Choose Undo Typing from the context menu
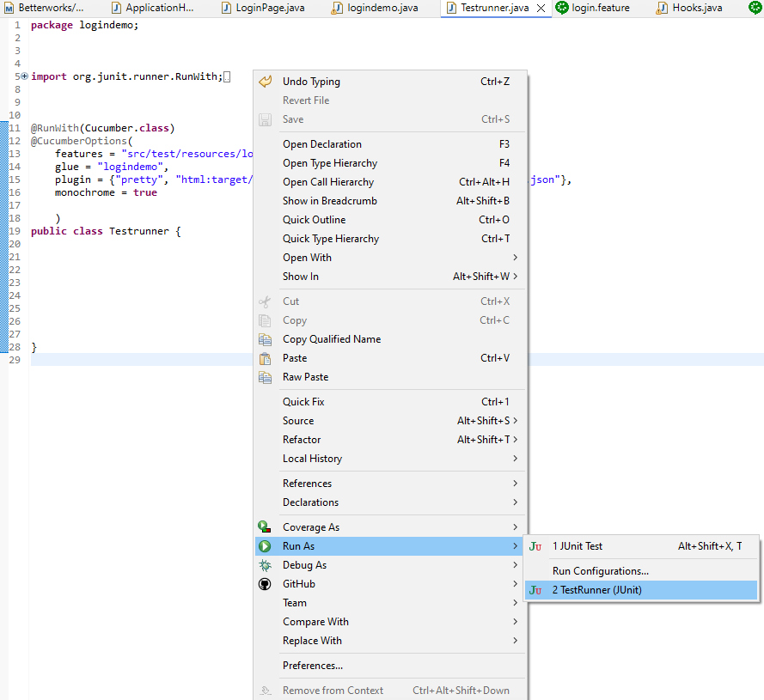The image size is (764, 700). 391,82
